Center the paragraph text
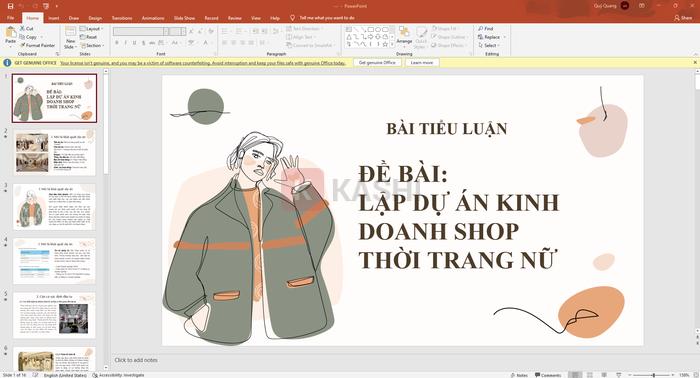Image resolution: width=700 pixels, height=378 pixels. coord(233,43)
